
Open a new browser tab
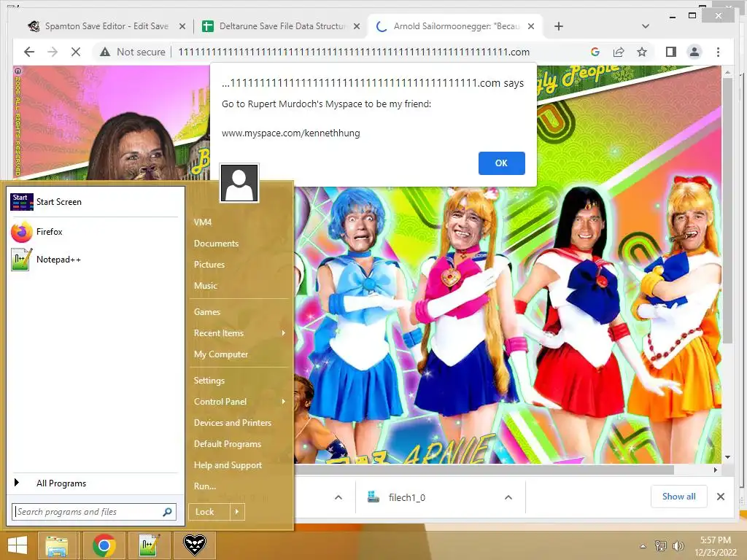(559, 26)
